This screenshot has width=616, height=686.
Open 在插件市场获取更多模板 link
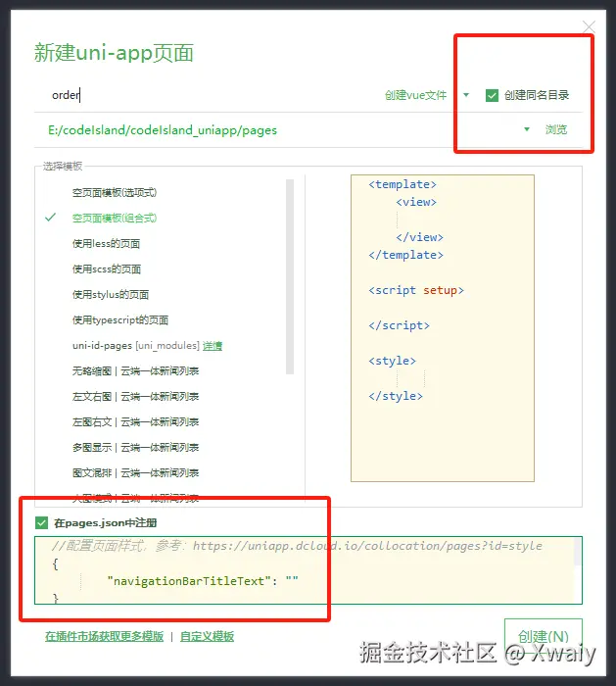click(104, 636)
